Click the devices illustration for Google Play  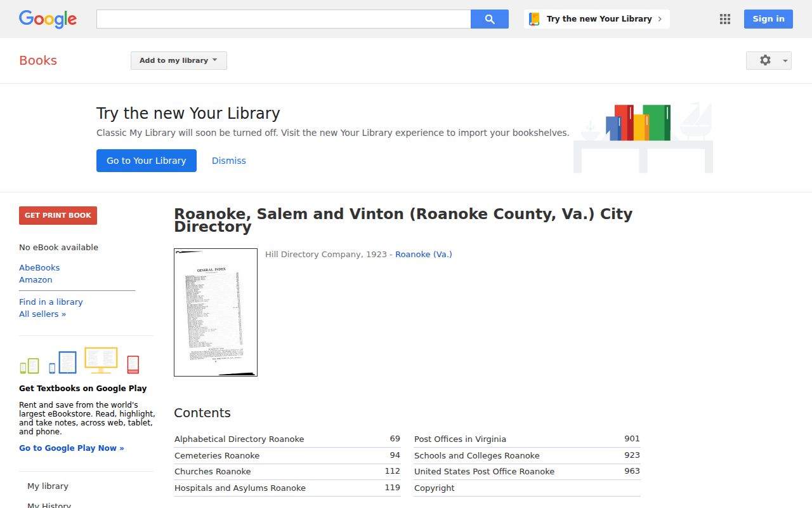click(79, 361)
